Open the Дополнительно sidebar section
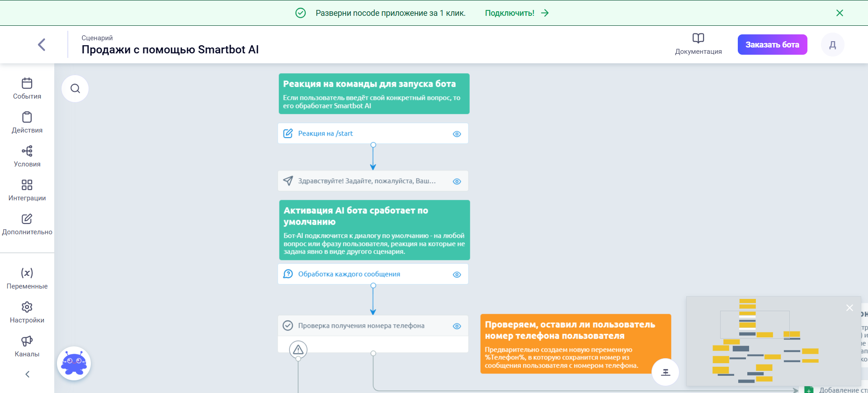 pos(27,224)
